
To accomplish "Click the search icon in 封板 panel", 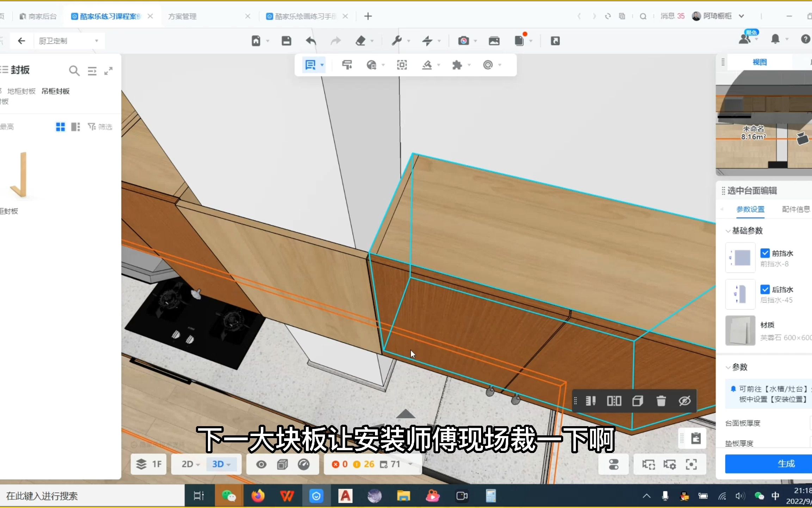I will 74,71.
